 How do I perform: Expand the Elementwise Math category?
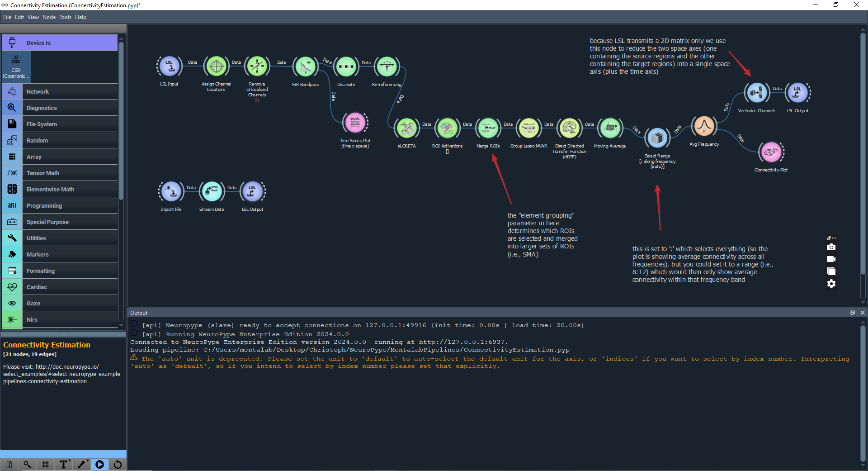click(x=60, y=189)
